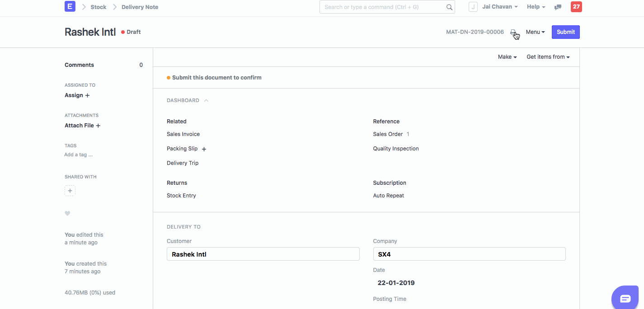Submit the delivery note
The height and width of the screenshot is (309, 644).
(x=565, y=32)
